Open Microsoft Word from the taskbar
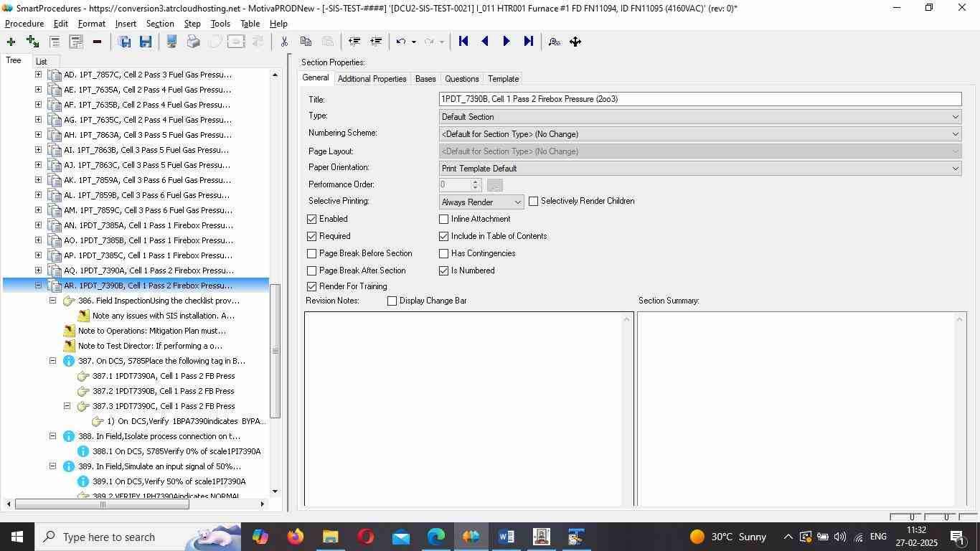The height and width of the screenshot is (551, 980). (506, 537)
